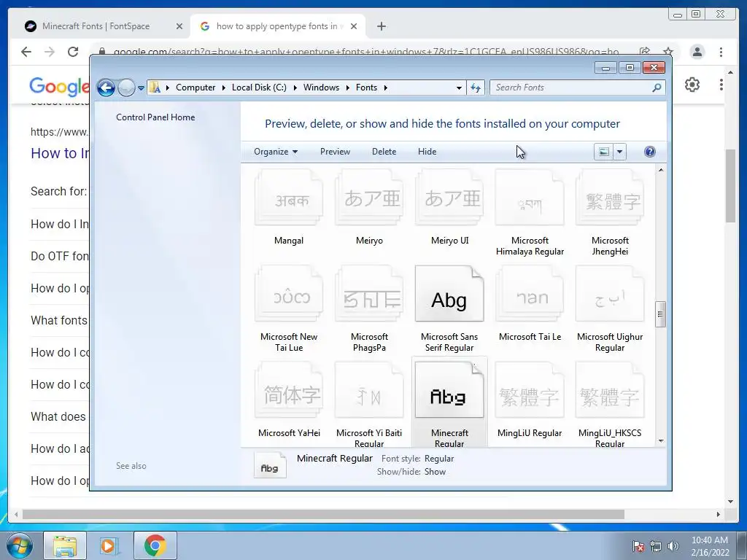Select Microsoft Tai Le font icon

[530, 294]
